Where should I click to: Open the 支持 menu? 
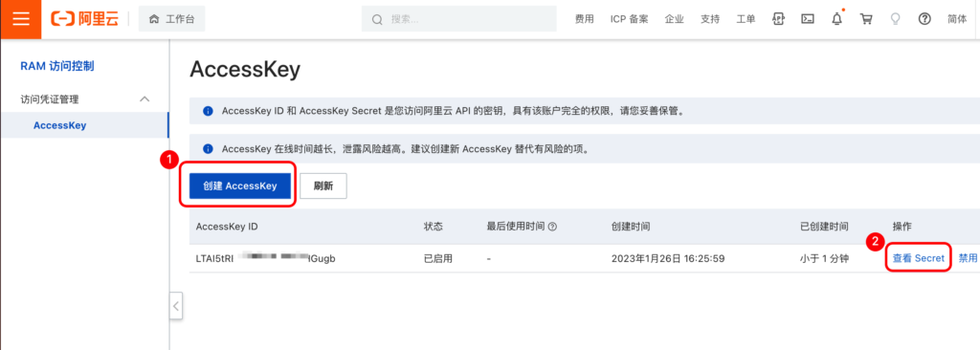(x=710, y=19)
